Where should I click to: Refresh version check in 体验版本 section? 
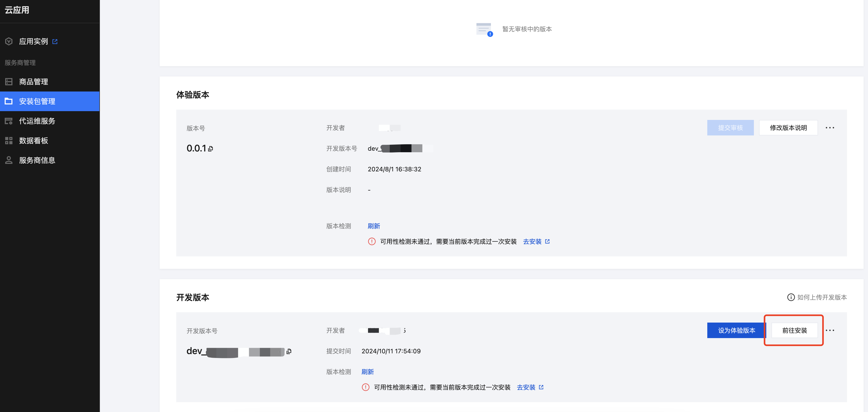(373, 226)
